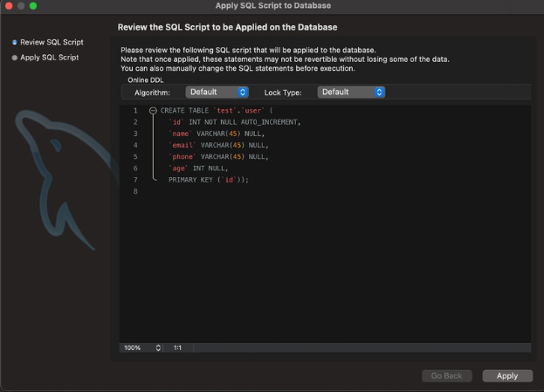Collapse the CREATE TABLE code fold icon
Image resolution: width=544 pixels, height=392 pixels.
point(153,111)
